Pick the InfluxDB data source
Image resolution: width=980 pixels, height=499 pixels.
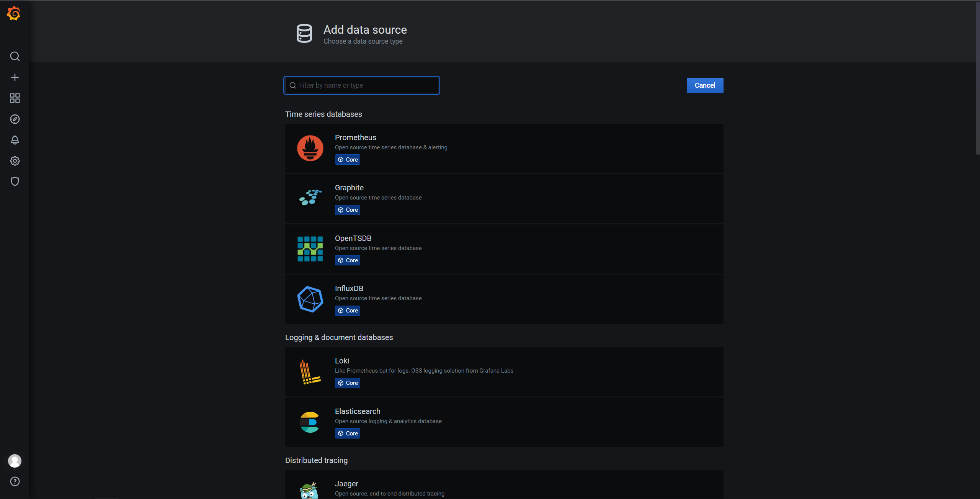[x=504, y=299]
